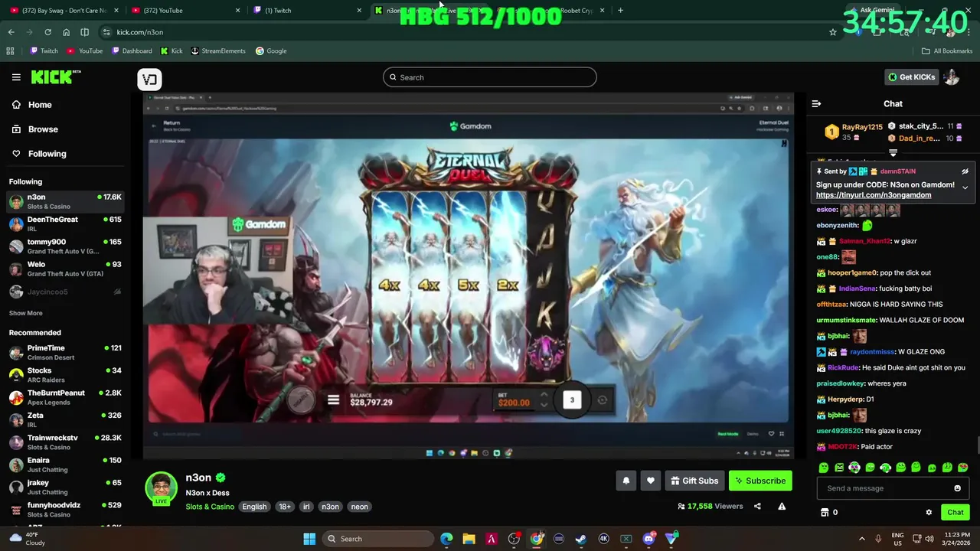The width and height of the screenshot is (980, 551).
Task: Open the Twitch bookmark
Action: [x=44, y=51]
